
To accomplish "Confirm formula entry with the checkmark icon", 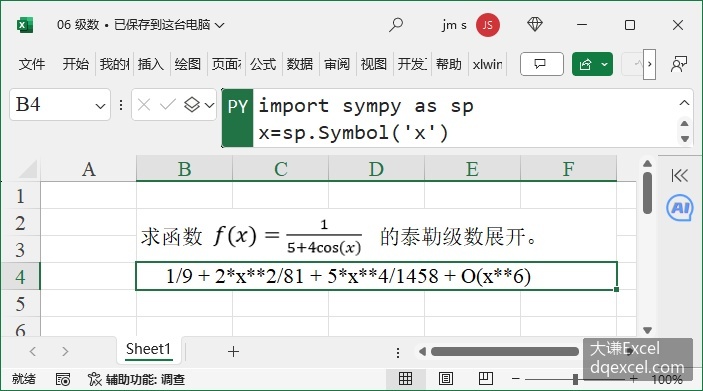I will pos(168,105).
